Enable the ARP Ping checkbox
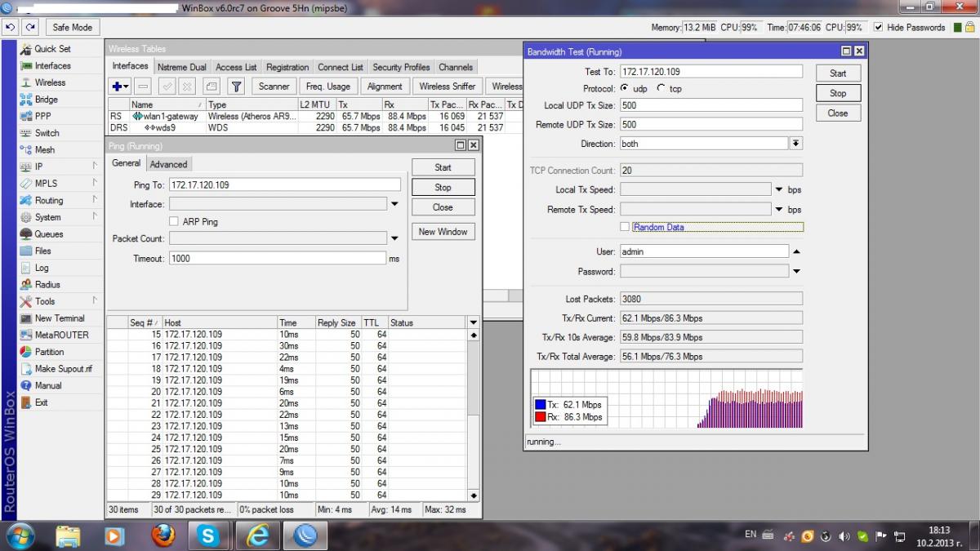The height and width of the screenshot is (551, 980). click(x=174, y=221)
